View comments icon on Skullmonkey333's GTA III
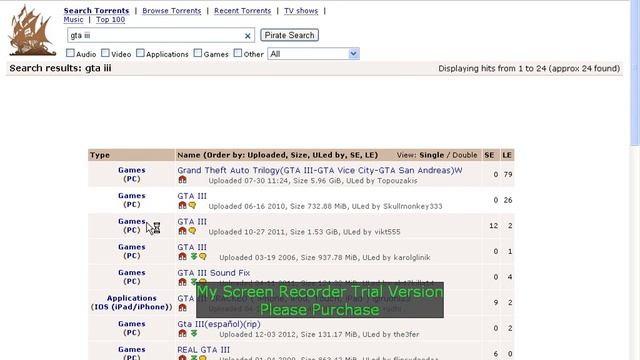The width and height of the screenshot is (640, 360). click(x=192, y=205)
